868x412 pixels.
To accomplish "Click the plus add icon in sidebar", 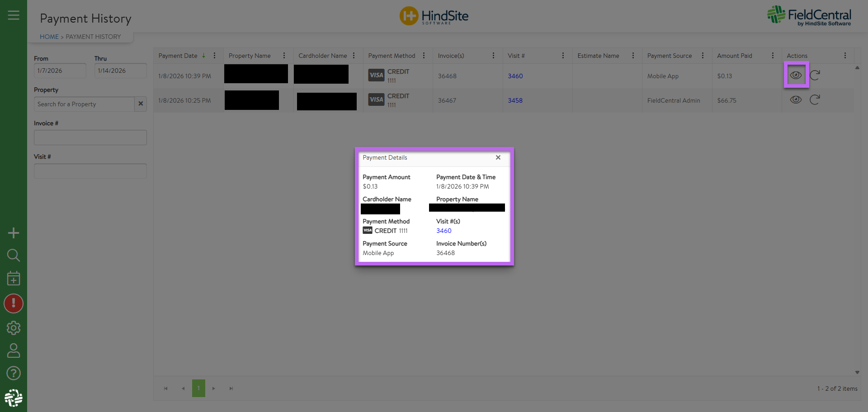I will tap(14, 233).
